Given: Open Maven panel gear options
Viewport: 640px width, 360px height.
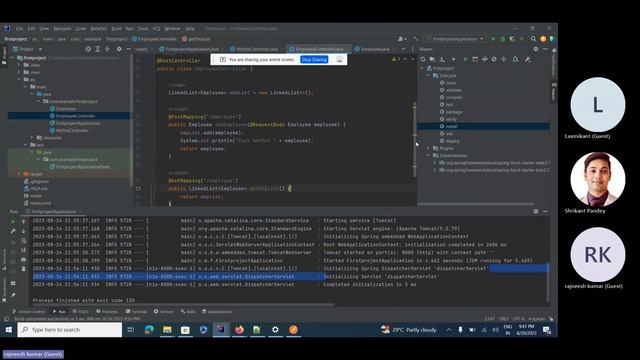Looking at the screenshot, I should point(536,49).
